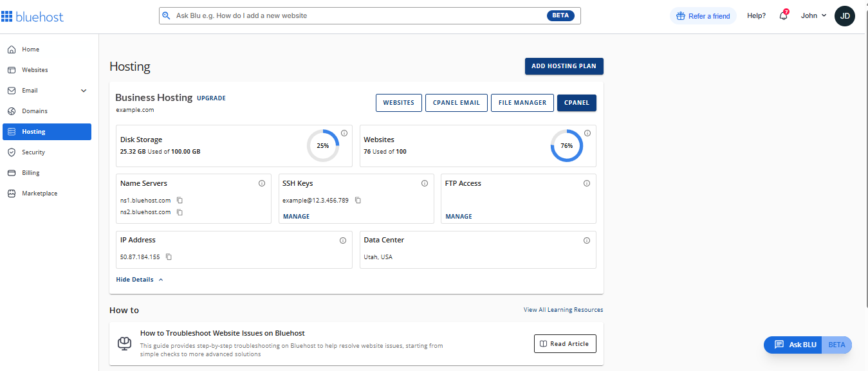
Task: Click the JD avatar icon
Action: [x=844, y=15]
